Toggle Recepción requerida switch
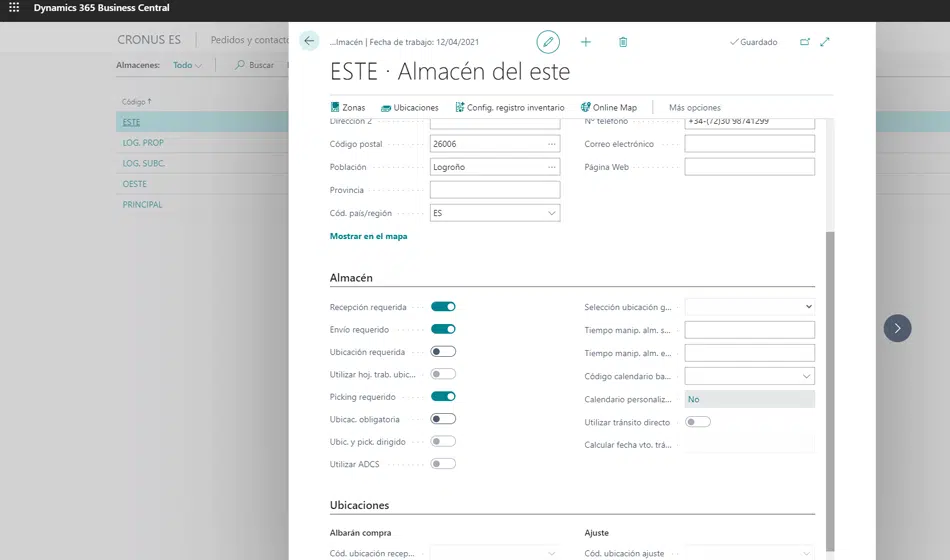Screen dimensions: 950x560 point(443,307)
